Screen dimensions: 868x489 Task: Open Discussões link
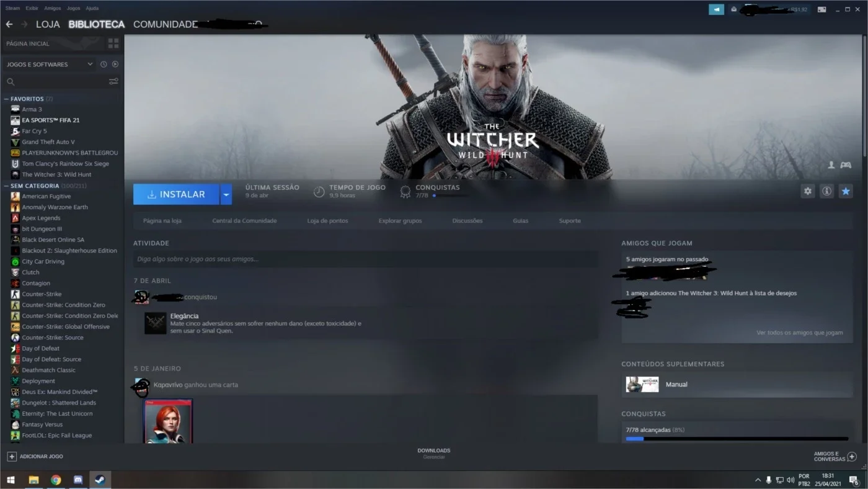pos(467,221)
